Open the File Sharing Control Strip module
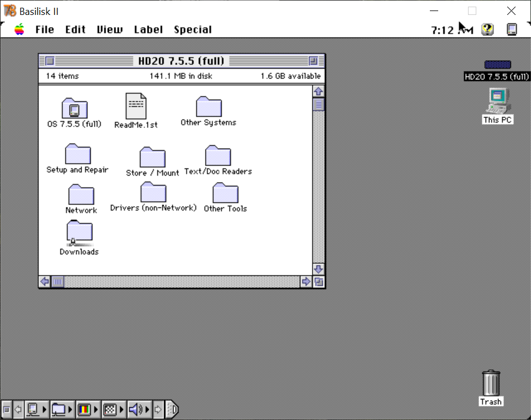 coord(62,410)
